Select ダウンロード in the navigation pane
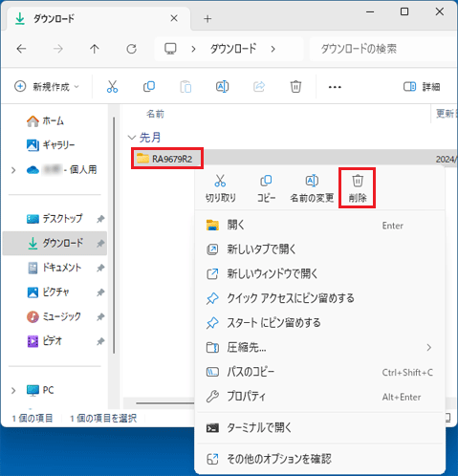Image resolution: width=458 pixels, height=476 pixels. click(x=55, y=243)
